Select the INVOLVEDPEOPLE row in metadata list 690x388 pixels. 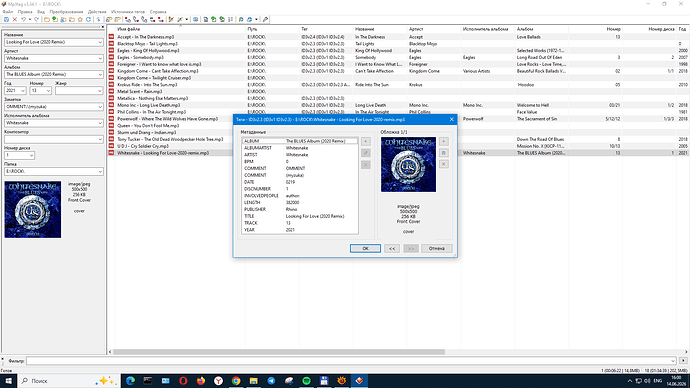coord(300,196)
